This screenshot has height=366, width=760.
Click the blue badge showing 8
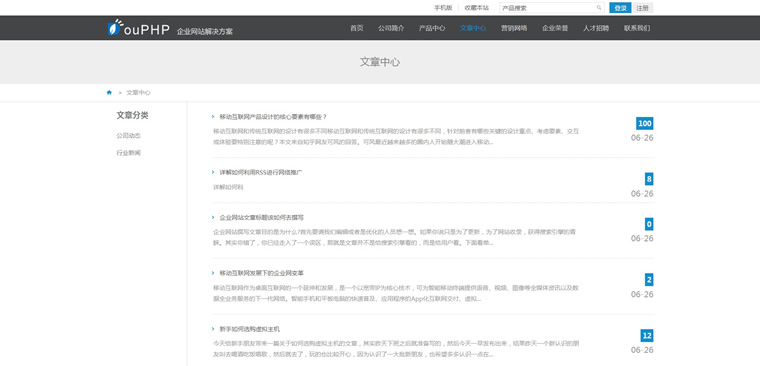coord(649,179)
